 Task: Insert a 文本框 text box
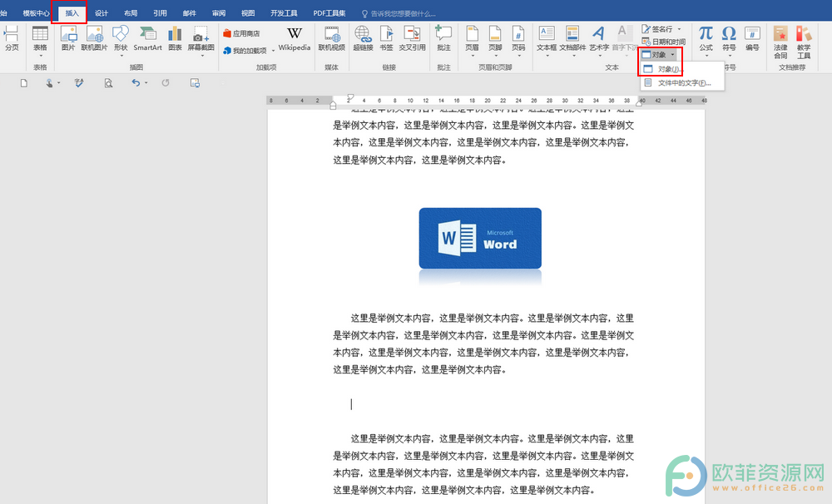[x=547, y=40]
